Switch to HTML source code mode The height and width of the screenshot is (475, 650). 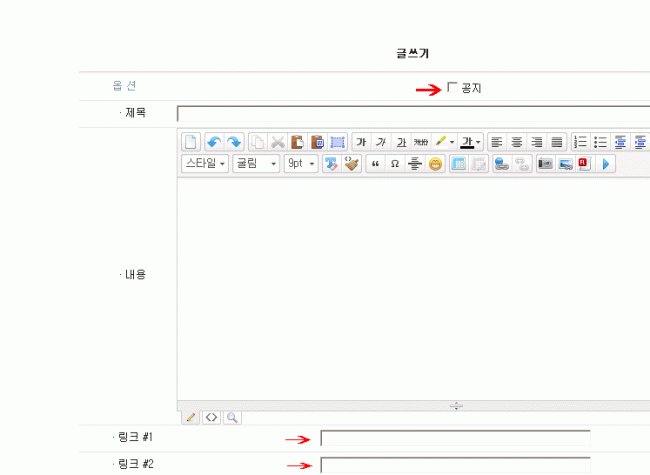coord(211,417)
